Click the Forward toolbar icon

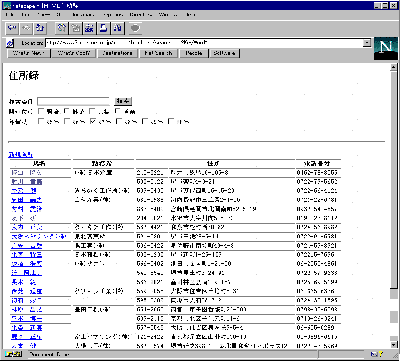26,28
